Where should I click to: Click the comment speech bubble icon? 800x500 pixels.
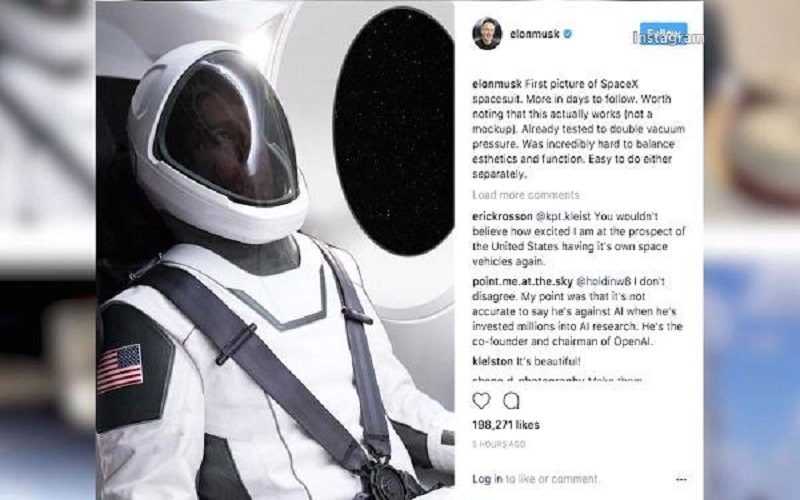pos(511,401)
